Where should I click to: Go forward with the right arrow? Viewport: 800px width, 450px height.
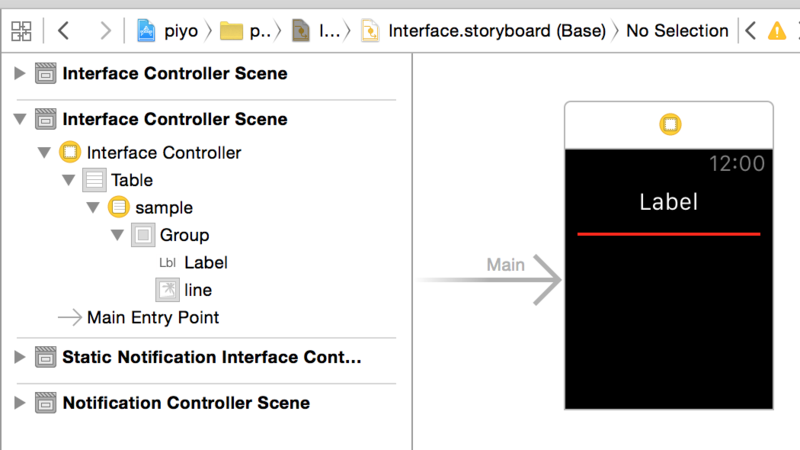point(105,30)
